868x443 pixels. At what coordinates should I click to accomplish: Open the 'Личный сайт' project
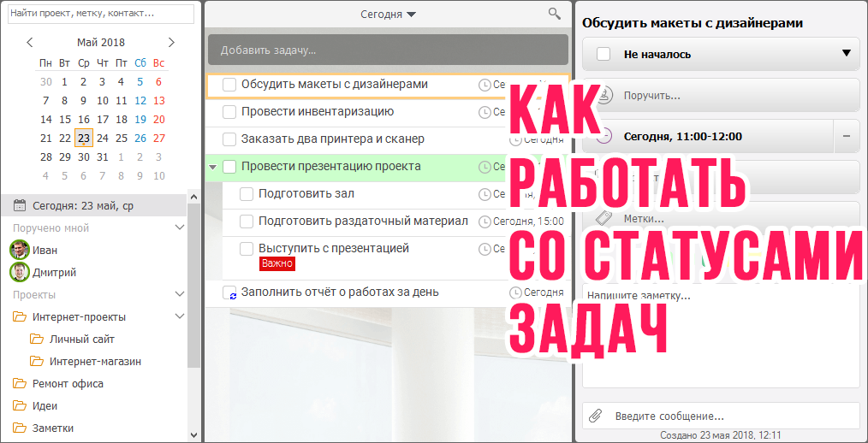click(x=82, y=339)
